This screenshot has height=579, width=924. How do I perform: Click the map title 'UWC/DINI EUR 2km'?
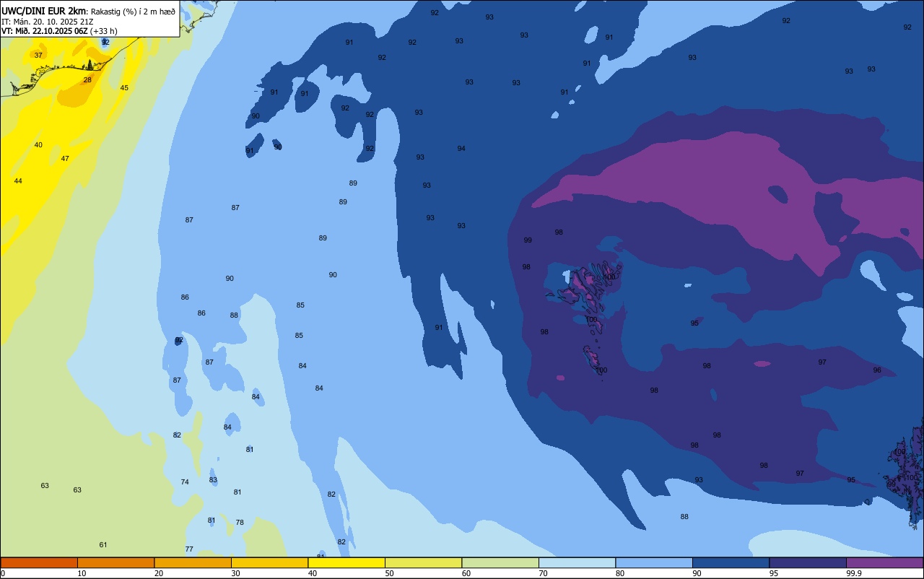(x=43, y=11)
